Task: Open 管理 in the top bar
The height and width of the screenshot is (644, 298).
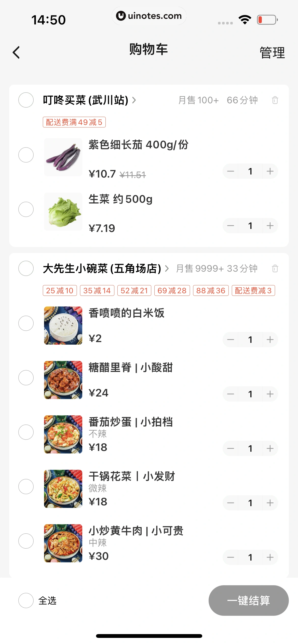Action: [272, 53]
